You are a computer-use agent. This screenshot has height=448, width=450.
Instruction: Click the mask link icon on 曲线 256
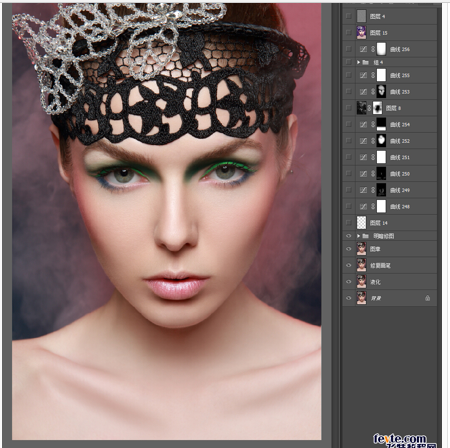click(373, 49)
